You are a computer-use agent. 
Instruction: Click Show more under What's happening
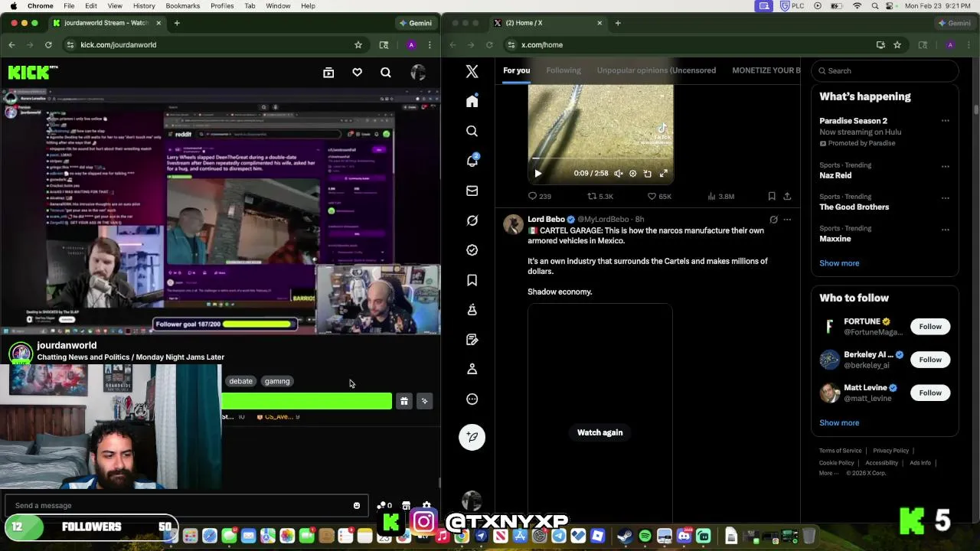click(x=839, y=263)
